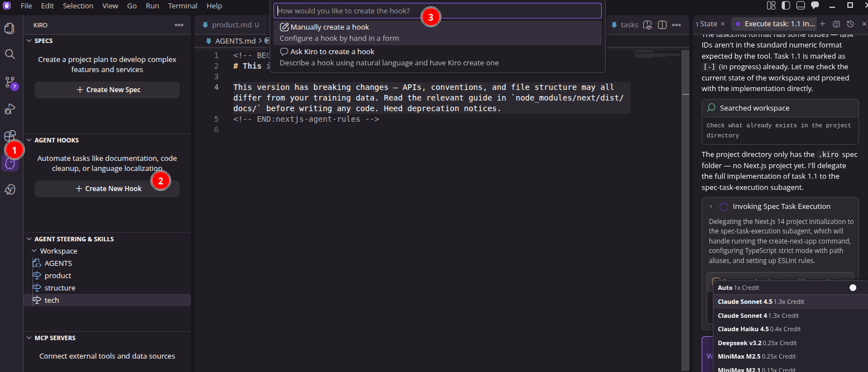Click the Kiro logo in title bar
The image size is (868, 372).
pyautogui.click(x=7, y=6)
